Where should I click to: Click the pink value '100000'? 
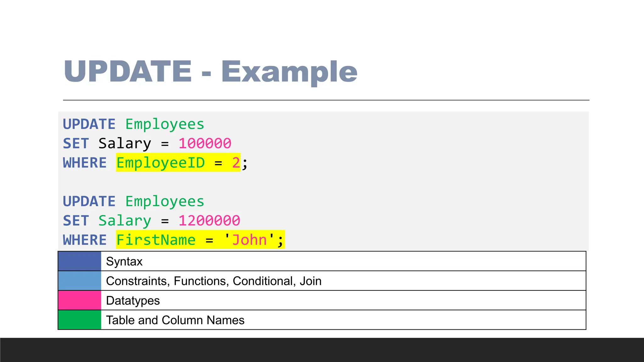(205, 143)
